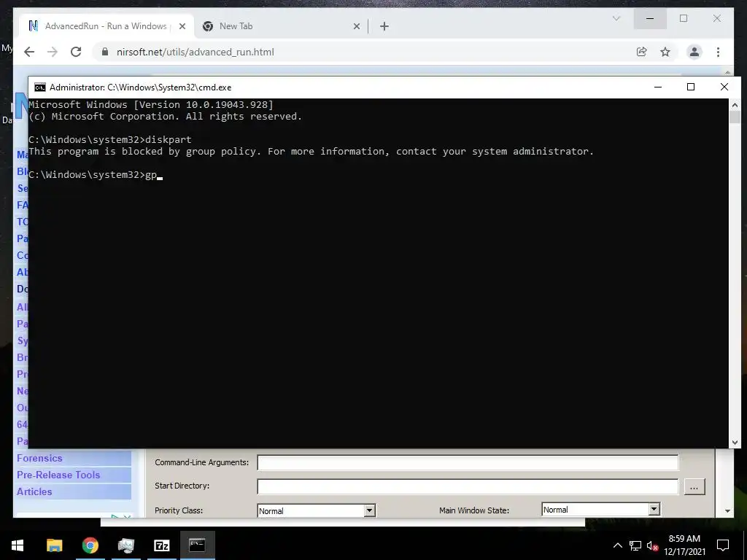Click the address bar URL
The width and height of the screenshot is (747, 560).
coord(196,52)
